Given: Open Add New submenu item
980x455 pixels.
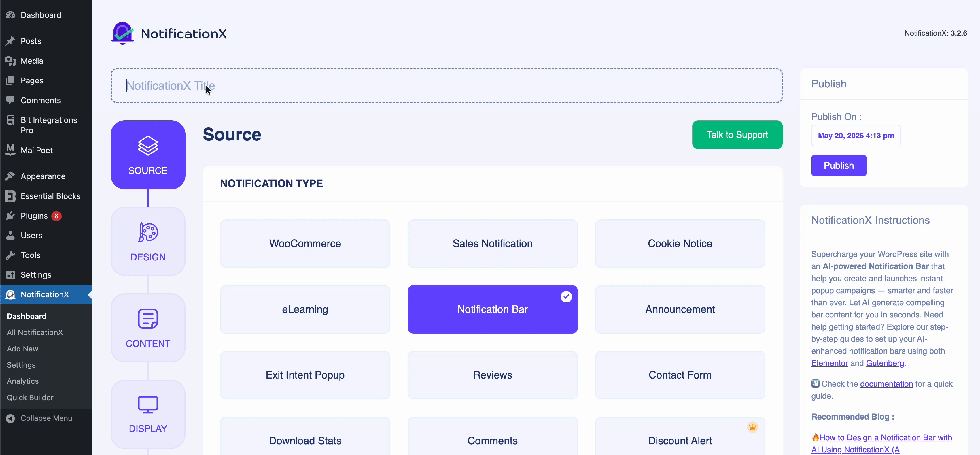Looking at the screenshot, I should pos(22,349).
